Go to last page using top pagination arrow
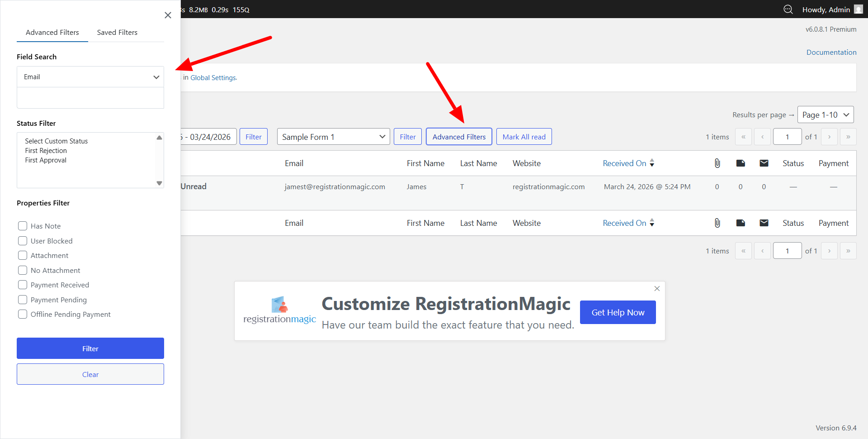The height and width of the screenshot is (439, 868). [x=848, y=137]
